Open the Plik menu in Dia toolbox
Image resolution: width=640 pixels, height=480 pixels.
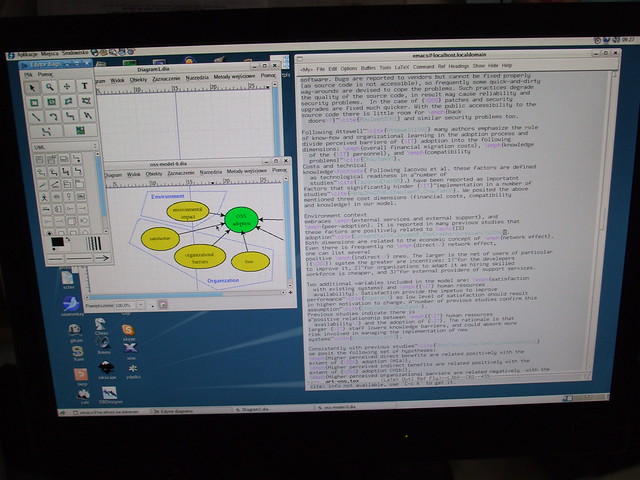pyautogui.click(x=28, y=75)
